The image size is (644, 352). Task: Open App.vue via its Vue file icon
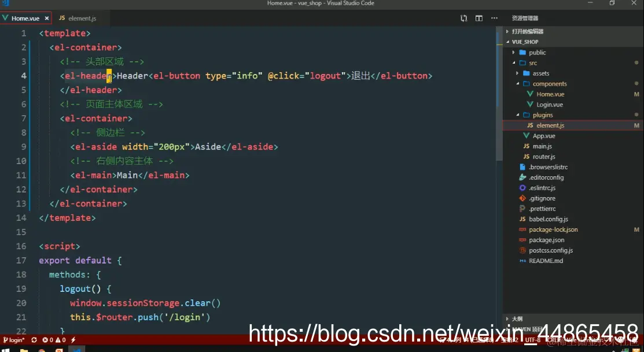point(526,136)
